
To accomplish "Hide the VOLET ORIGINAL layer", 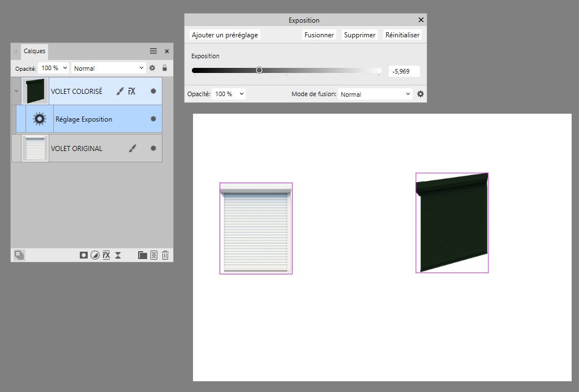I will pos(153,148).
